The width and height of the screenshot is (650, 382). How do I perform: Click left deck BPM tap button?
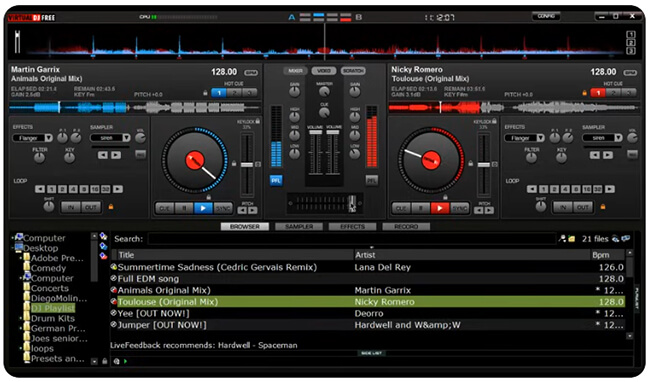(251, 73)
